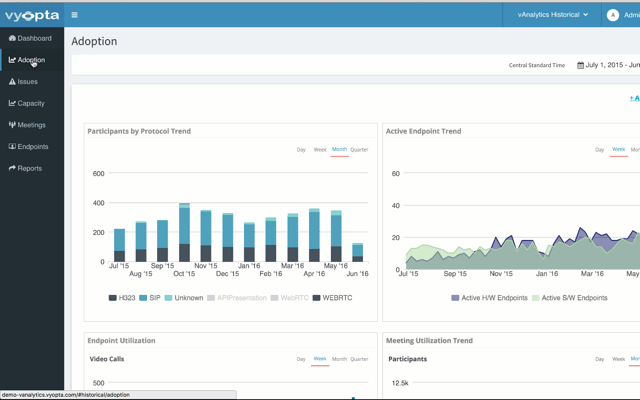Click the admin user avatar icon

612,15
